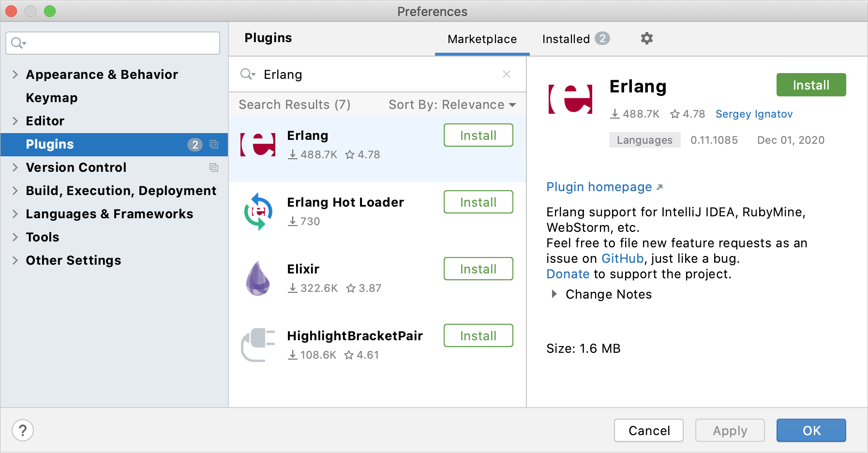This screenshot has height=453, width=868.
Task: Click the project-level icon on Version Control row
Action: click(x=214, y=167)
